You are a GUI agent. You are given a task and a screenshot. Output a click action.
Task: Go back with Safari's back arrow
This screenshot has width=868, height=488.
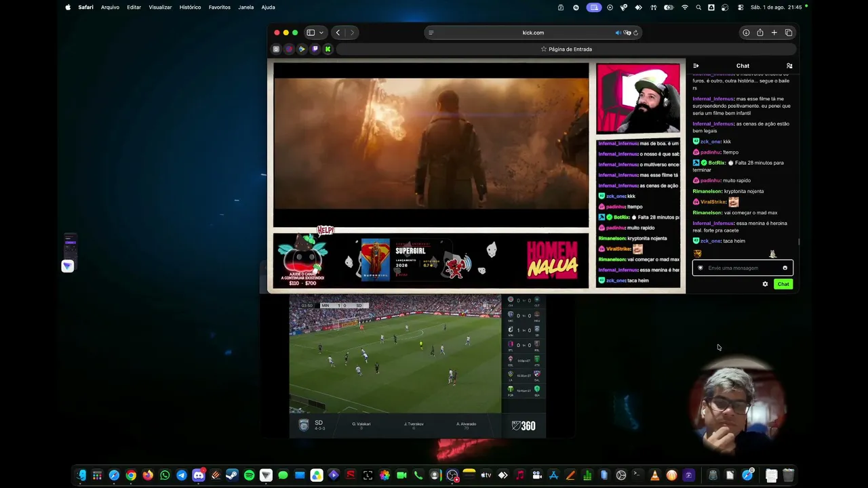pyautogui.click(x=338, y=33)
